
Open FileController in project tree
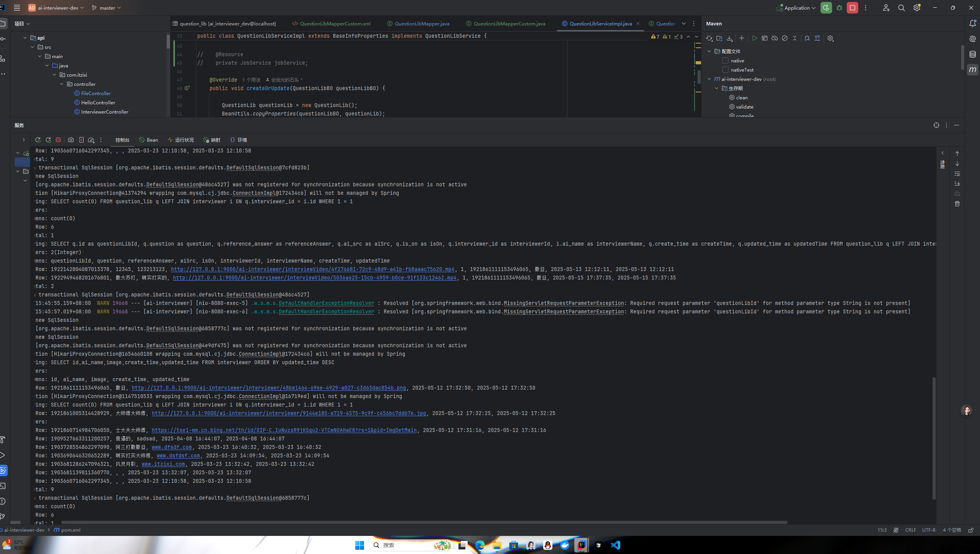pyautogui.click(x=96, y=93)
